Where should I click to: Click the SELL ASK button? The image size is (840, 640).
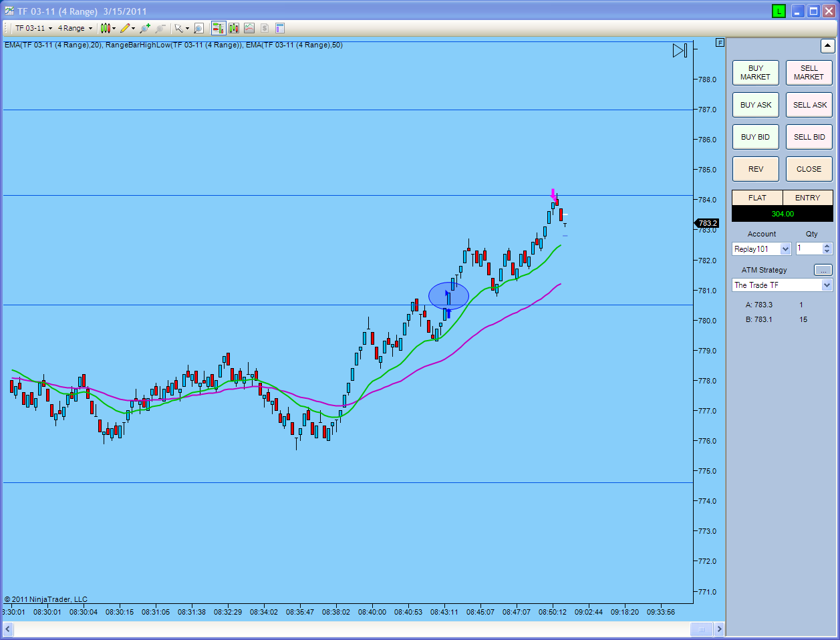tap(809, 105)
